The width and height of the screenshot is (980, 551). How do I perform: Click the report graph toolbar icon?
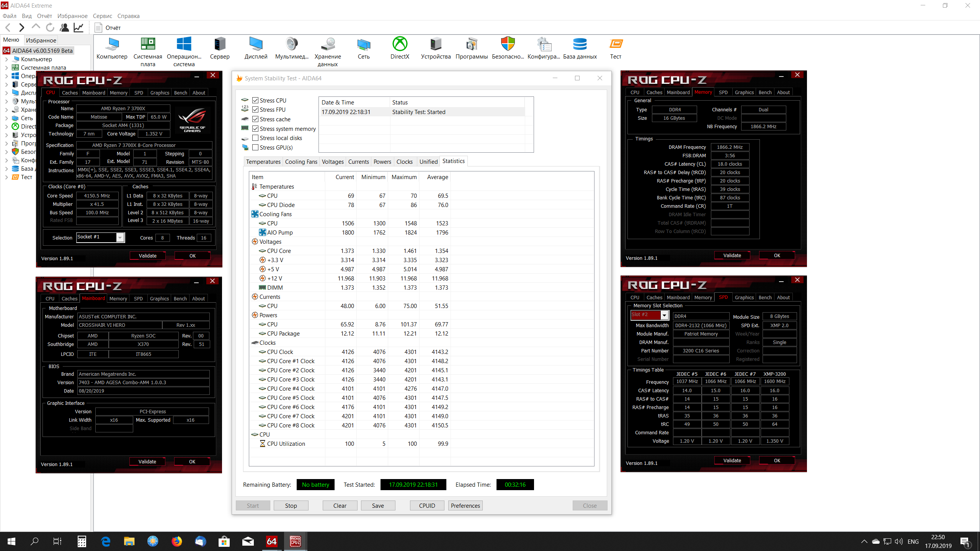point(78,28)
